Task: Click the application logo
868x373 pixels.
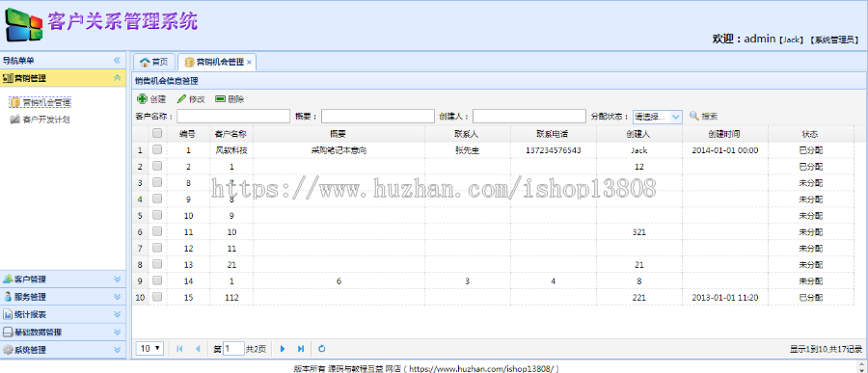Action: [23, 25]
